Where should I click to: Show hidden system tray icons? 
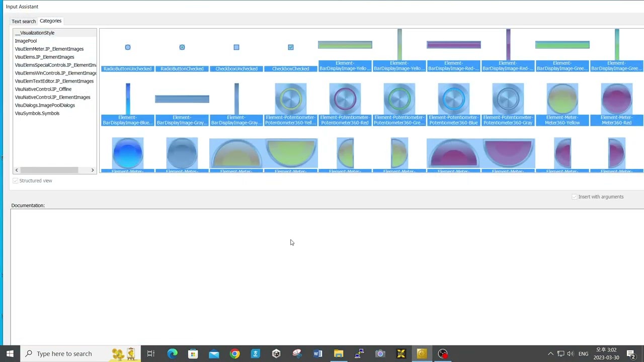[550, 353]
